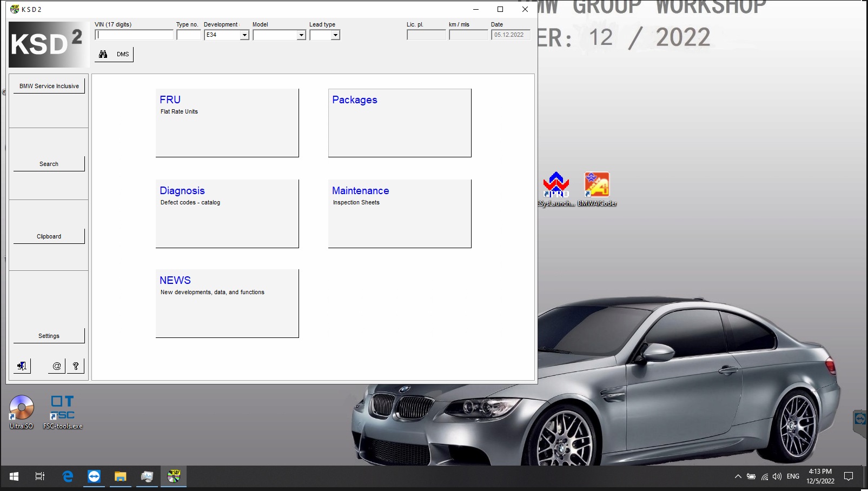Show hidden system tray icons

(738, 476)
